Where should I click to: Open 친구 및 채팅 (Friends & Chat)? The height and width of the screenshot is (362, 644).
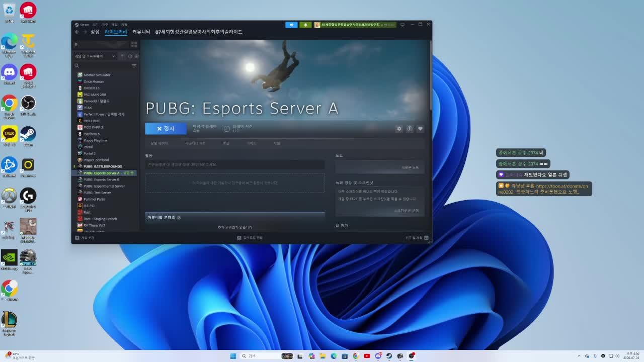(x=417, y=238)
